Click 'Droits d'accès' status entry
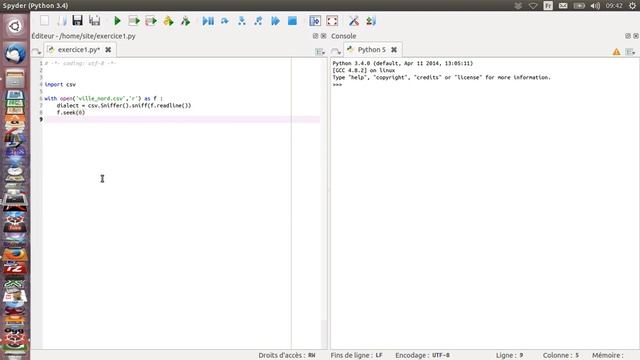The height and width of the screenshot is (360, 640). point(287,355)
